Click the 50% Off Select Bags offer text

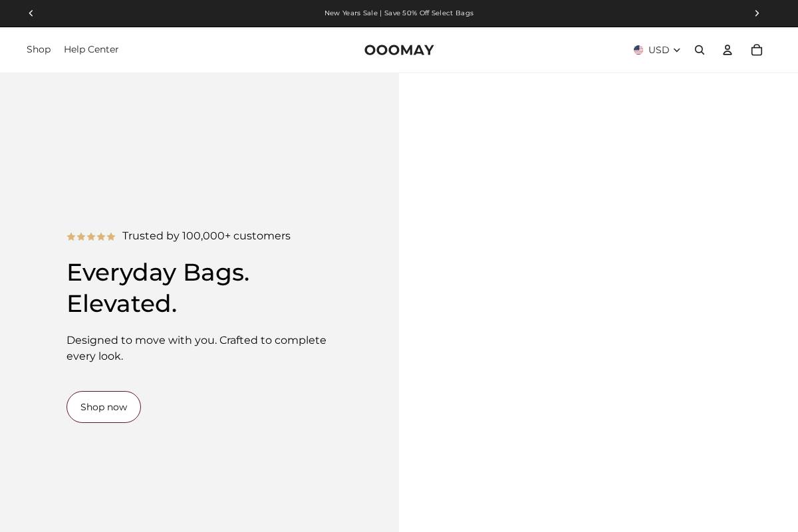429,13
